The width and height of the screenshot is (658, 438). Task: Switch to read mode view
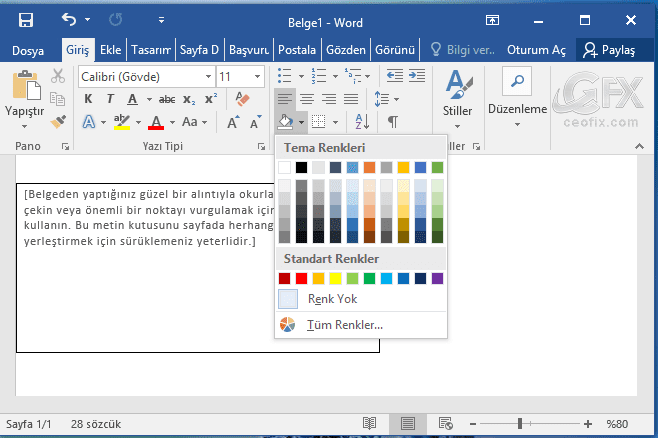coord(369,424)
